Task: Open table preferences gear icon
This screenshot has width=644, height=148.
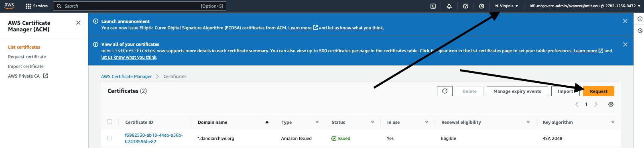Action: coord(611,104)
